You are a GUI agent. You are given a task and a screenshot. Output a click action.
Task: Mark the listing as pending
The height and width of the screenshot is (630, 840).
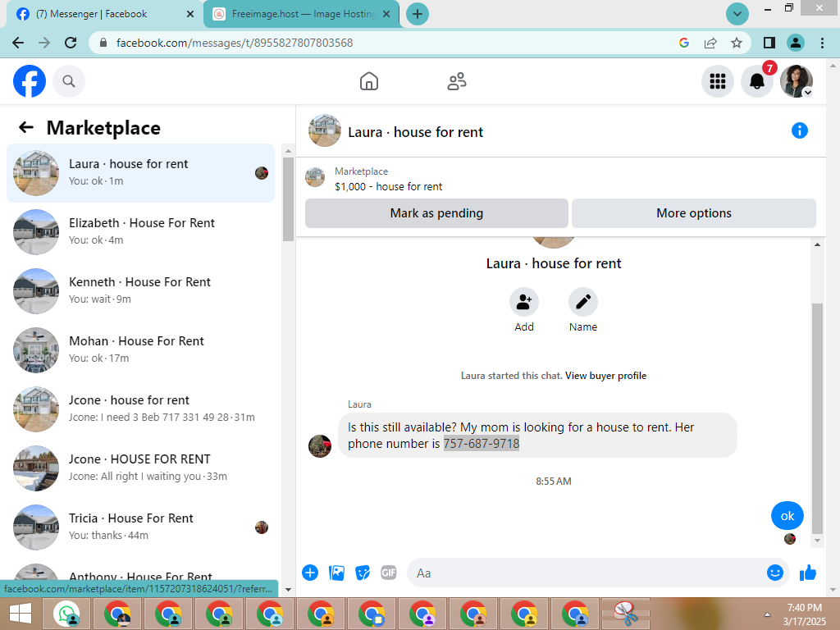[436, 213]
